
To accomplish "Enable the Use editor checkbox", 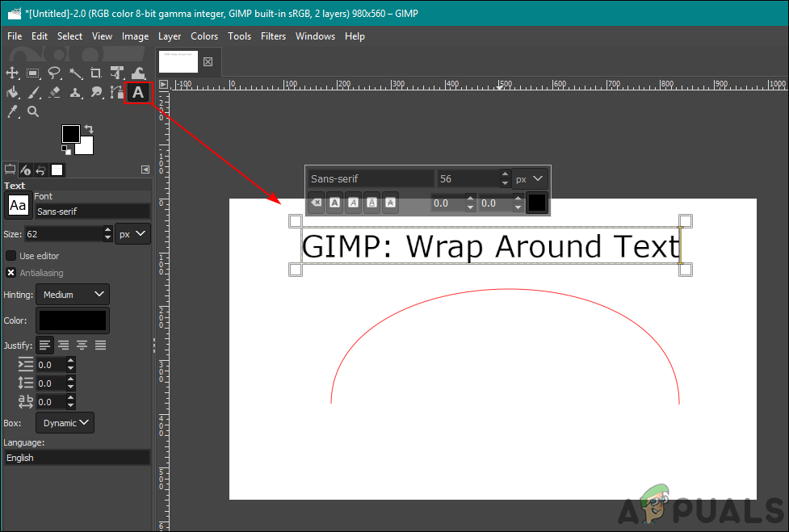I will pyautogui.click(x=11, y=255).
